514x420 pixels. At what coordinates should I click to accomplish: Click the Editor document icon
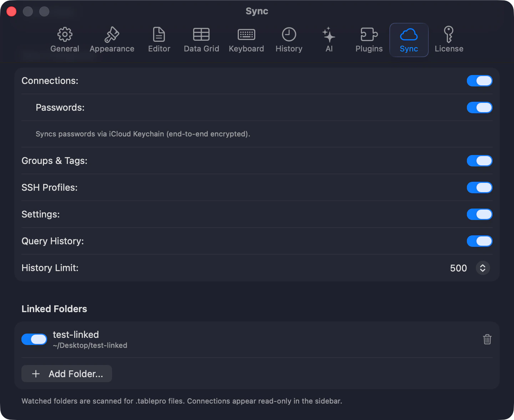pos(159,34)
